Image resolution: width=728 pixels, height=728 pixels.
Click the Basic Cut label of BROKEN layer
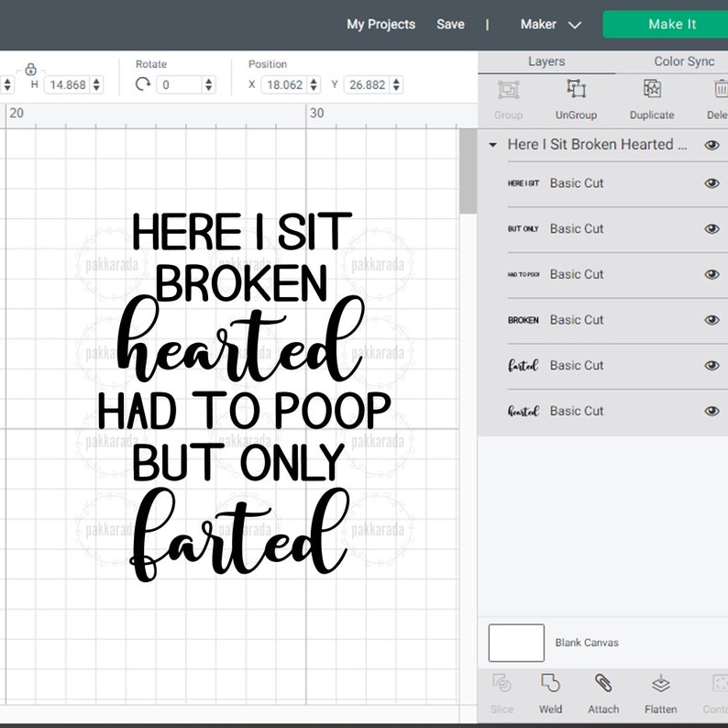pos(577,320)
